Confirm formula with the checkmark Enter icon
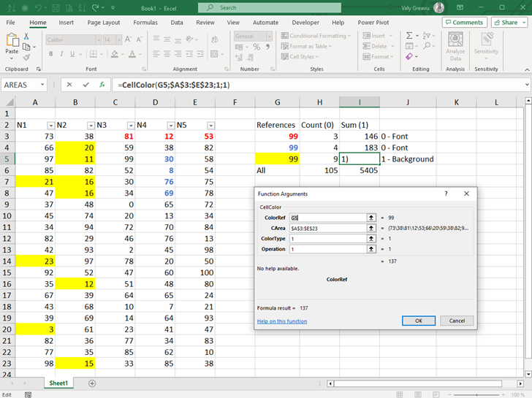This screenshot has height=398, width=532. coord(86,85)
